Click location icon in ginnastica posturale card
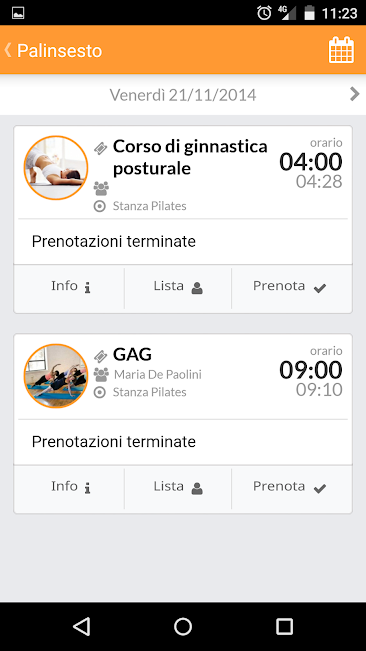Viewport: 366px width, 651px height. coord(100,206)
